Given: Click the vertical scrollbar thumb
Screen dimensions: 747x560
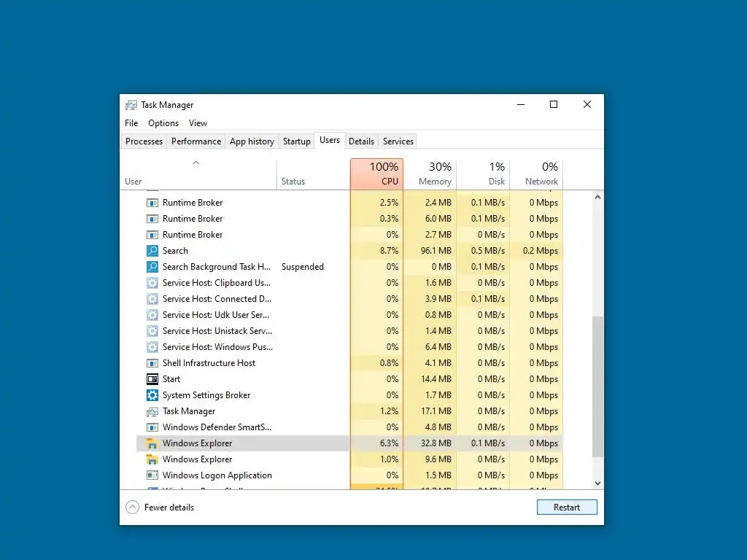Looking at the screenshot, I should 597,386.
